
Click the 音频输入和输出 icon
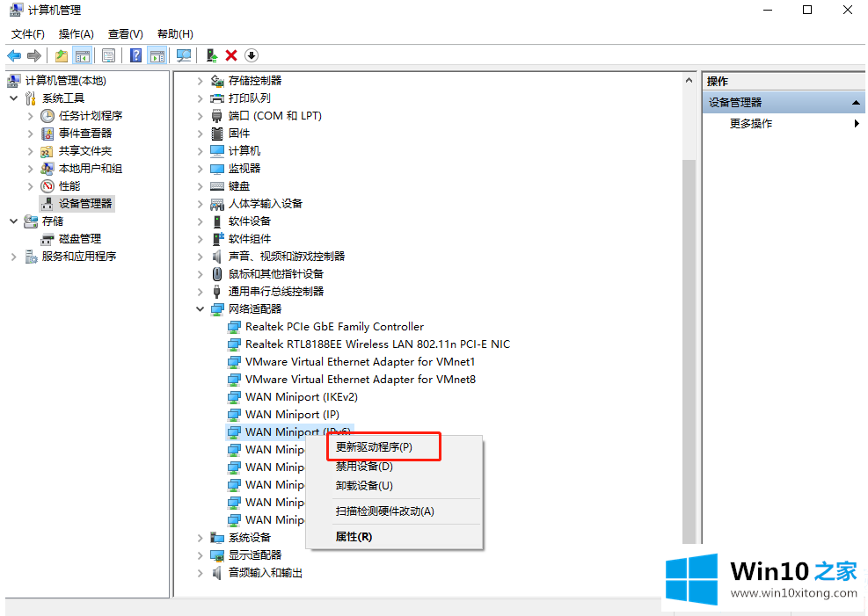point(217,573)
